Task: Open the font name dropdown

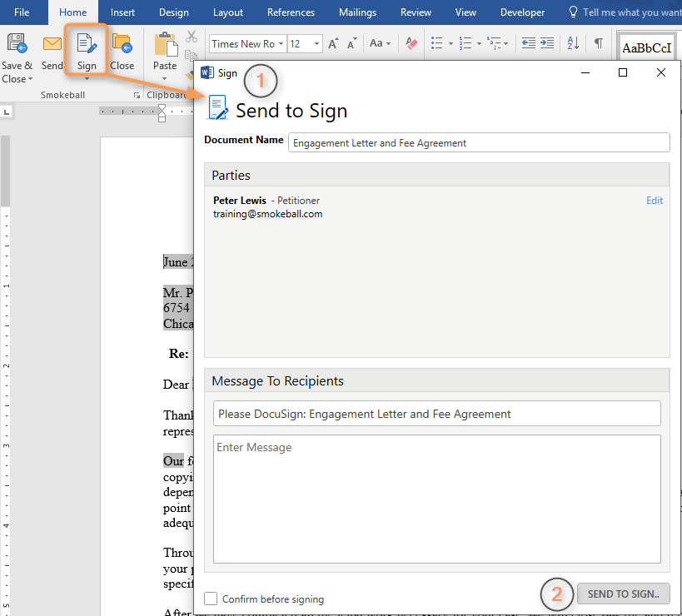Action: 281,43
